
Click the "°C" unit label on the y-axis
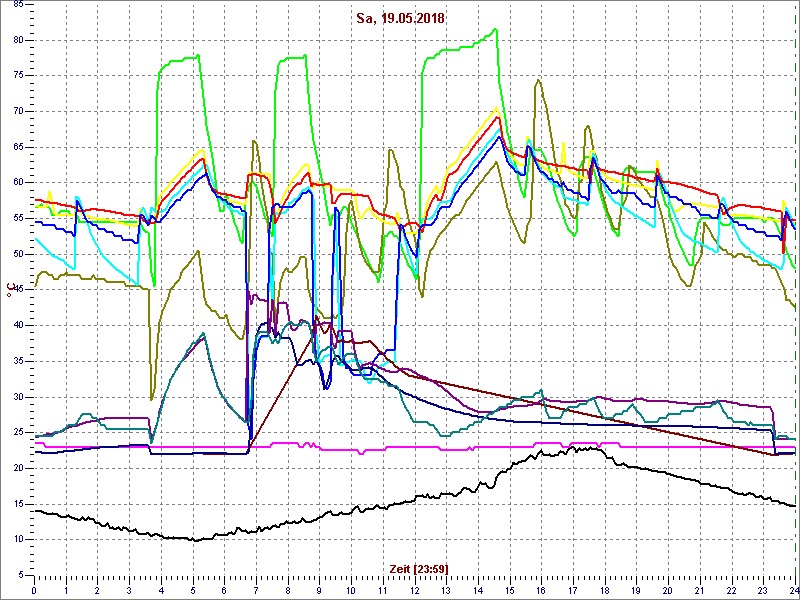tap(9, 292)
